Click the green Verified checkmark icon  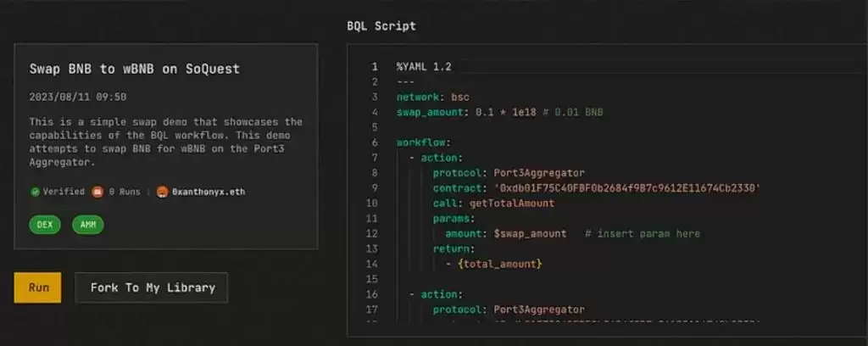[36, 192]
